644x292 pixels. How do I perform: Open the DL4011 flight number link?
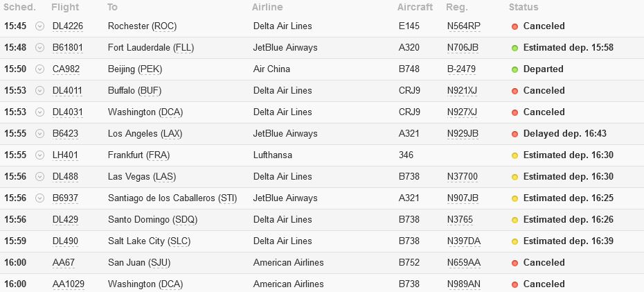click(67, 91)
